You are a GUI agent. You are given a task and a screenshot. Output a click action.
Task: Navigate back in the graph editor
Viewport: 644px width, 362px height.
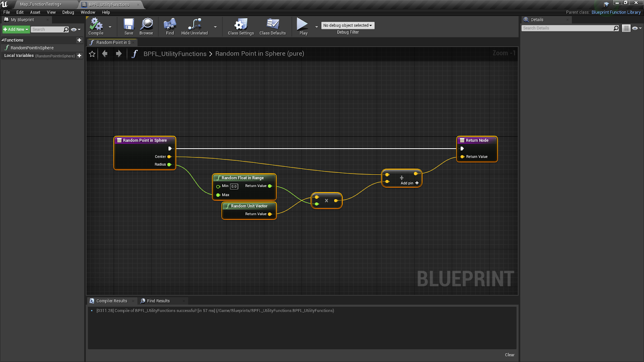[x=105, y=53]
